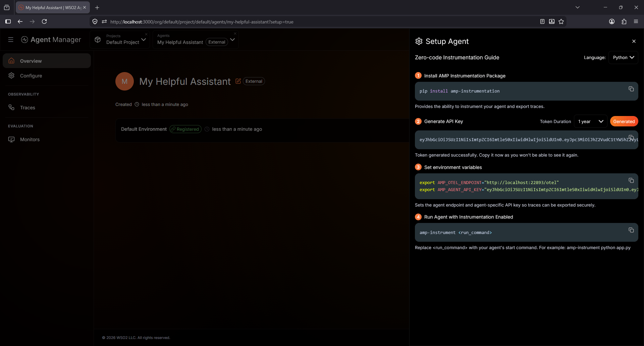Click the project cube icon
Viewport: 644px width, 346px height.
98,40
